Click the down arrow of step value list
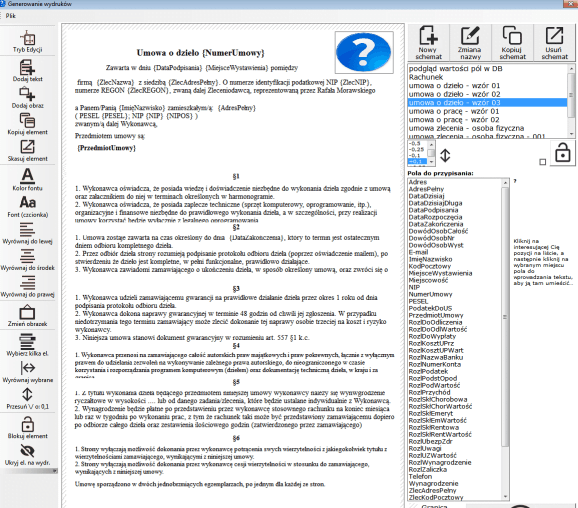Screen dimensions: 578x508 point(431,161)
